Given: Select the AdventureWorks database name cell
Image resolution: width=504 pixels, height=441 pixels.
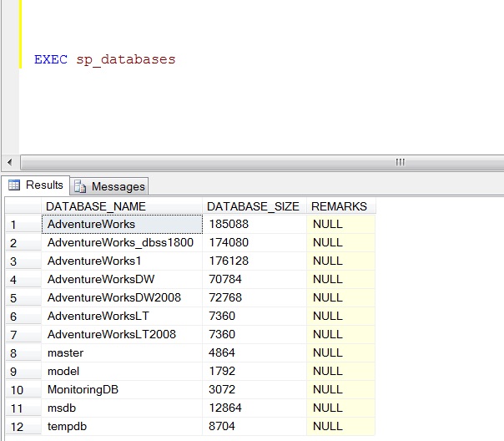Looking at the screenshot, I should coord(122,224).
